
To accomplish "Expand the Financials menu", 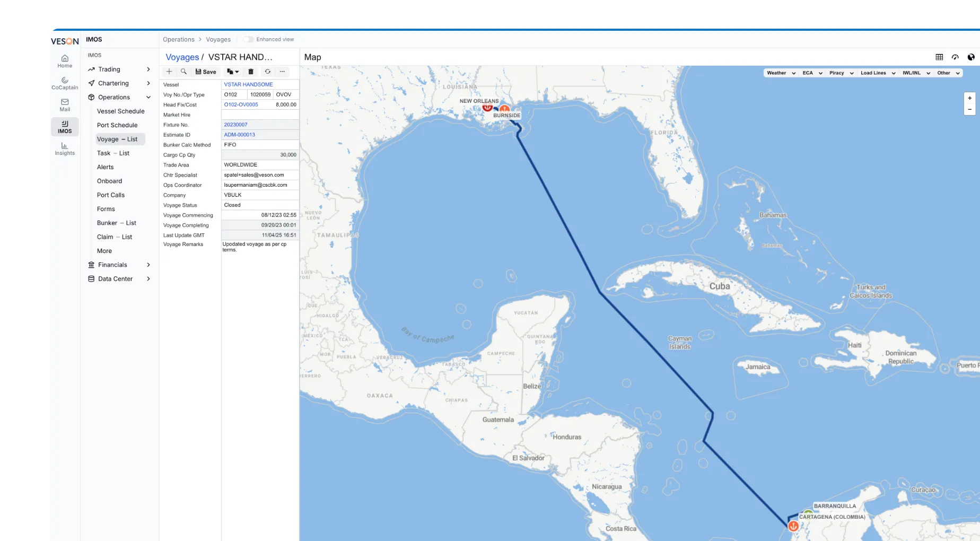I will point(119,265).
